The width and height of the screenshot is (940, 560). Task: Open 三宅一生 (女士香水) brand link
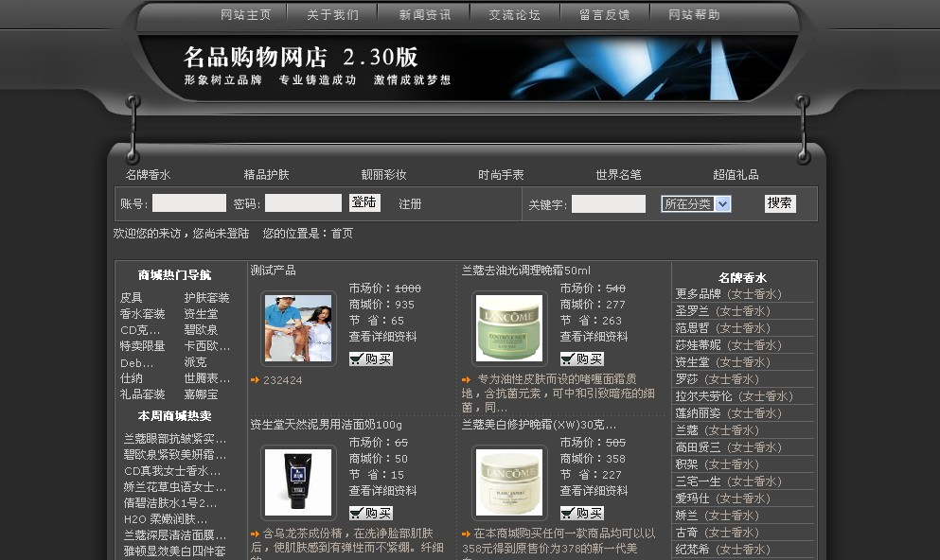click(x=728, y=481)
